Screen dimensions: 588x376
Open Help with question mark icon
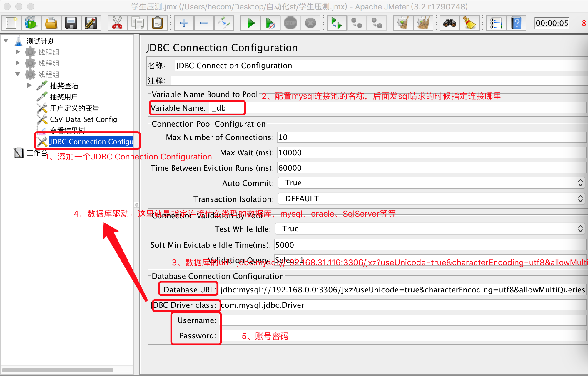pos(516,23)
